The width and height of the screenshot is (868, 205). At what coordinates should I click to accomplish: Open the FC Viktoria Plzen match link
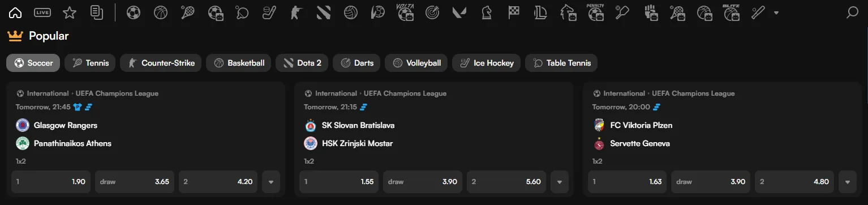pyautogui.click(x=641, y=125)
